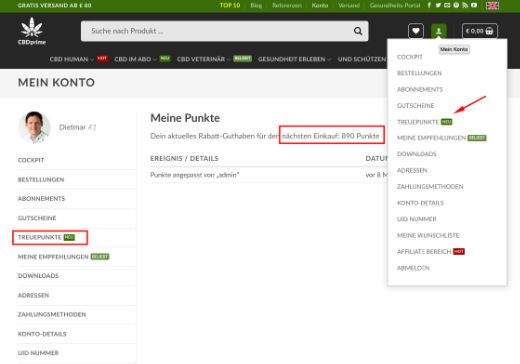Choose ADRESSEN in the account dropdown
The width and height of the screenshot is (520, 364).
coord(412,170)
